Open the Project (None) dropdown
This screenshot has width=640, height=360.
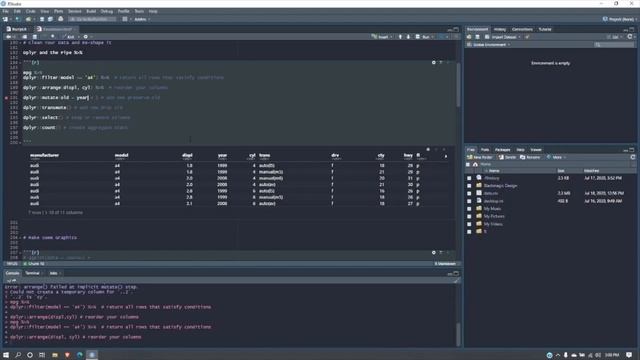coord(620,19)
